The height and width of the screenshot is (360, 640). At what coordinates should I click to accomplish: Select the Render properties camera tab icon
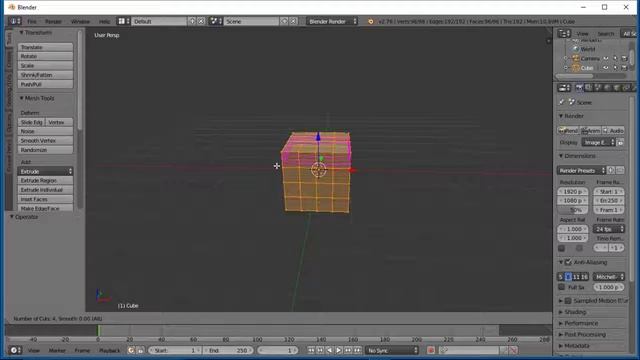click(579, 88)
